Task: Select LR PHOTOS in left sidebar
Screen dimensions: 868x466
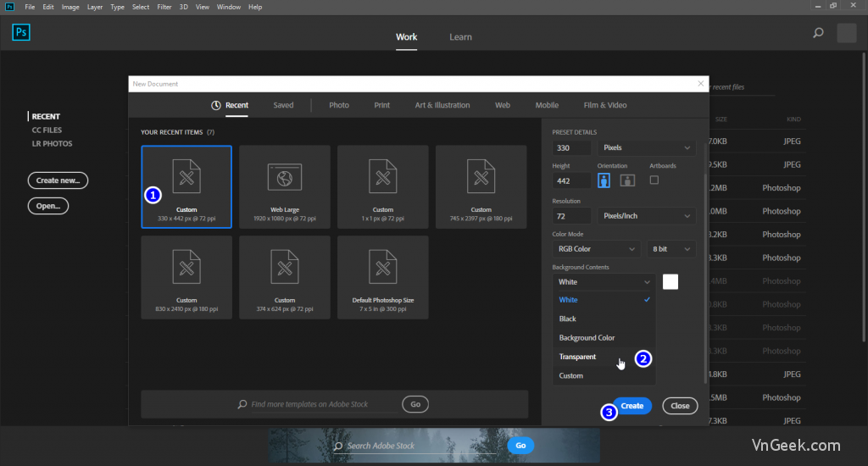Action: tap(52, 143)
